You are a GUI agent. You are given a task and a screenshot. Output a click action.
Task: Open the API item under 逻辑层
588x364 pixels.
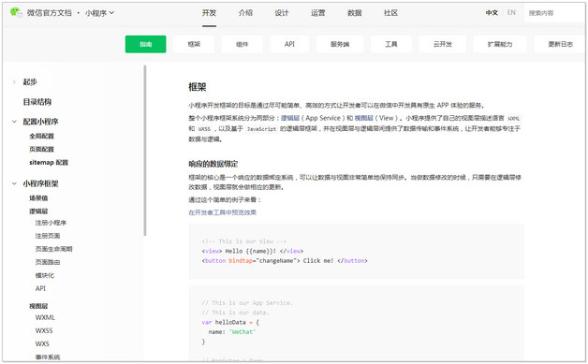40,288
